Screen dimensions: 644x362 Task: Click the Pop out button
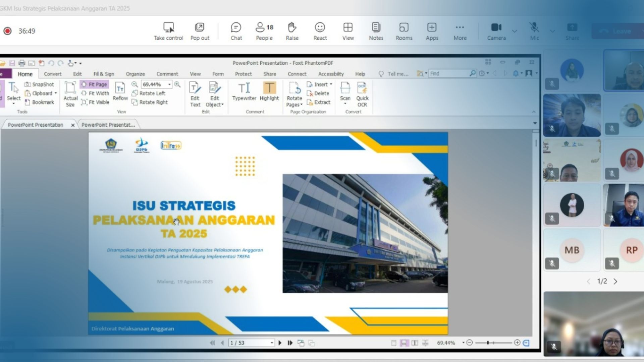[200, 27]
